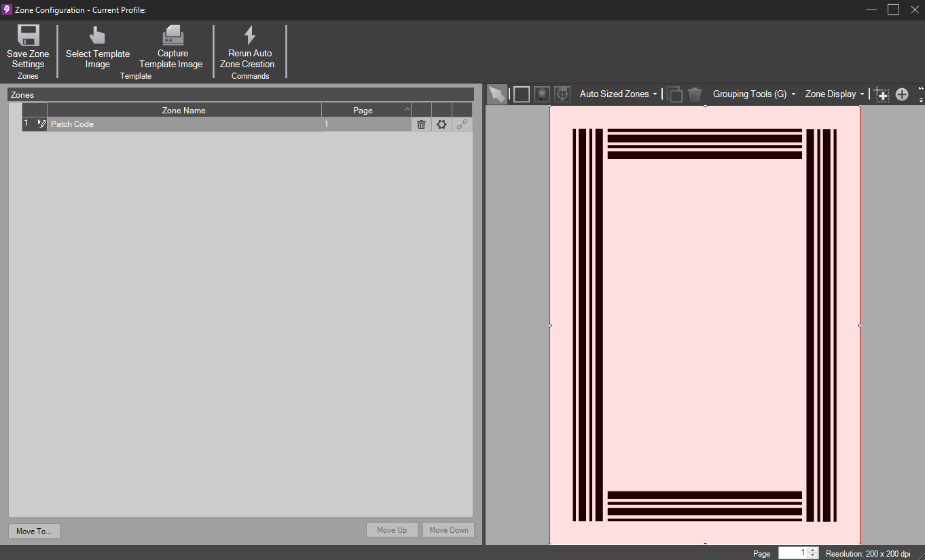This screenshot has width=925, height=560.
Task: Open Auto Sized Zones dropdown
Action: click(x=618, y=94)
